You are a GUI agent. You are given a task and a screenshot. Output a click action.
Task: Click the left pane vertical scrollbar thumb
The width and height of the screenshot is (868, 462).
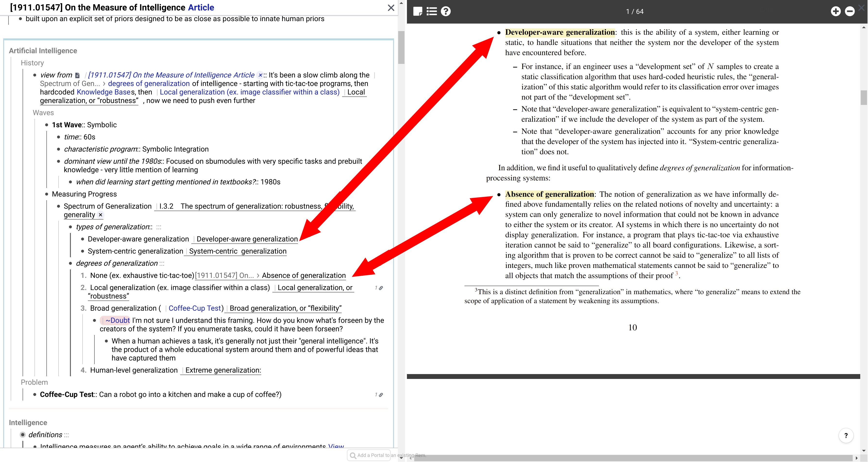pyautogui.click(x=401, y=47)
